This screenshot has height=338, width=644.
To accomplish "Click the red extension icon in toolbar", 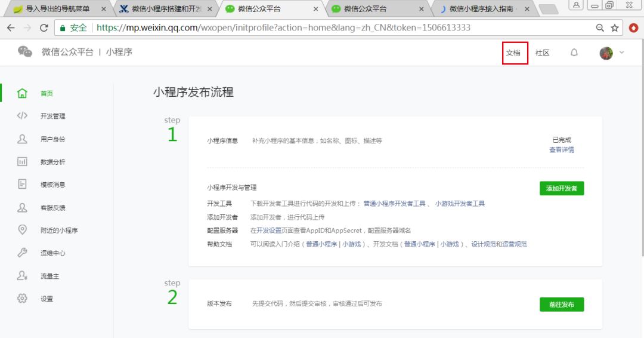I will (x=634, y=28).
